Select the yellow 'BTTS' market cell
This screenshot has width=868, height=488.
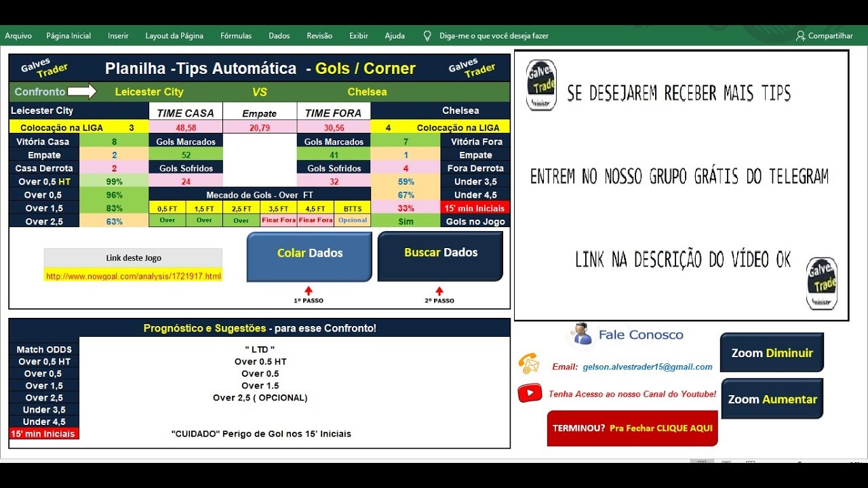pos(353,209)
